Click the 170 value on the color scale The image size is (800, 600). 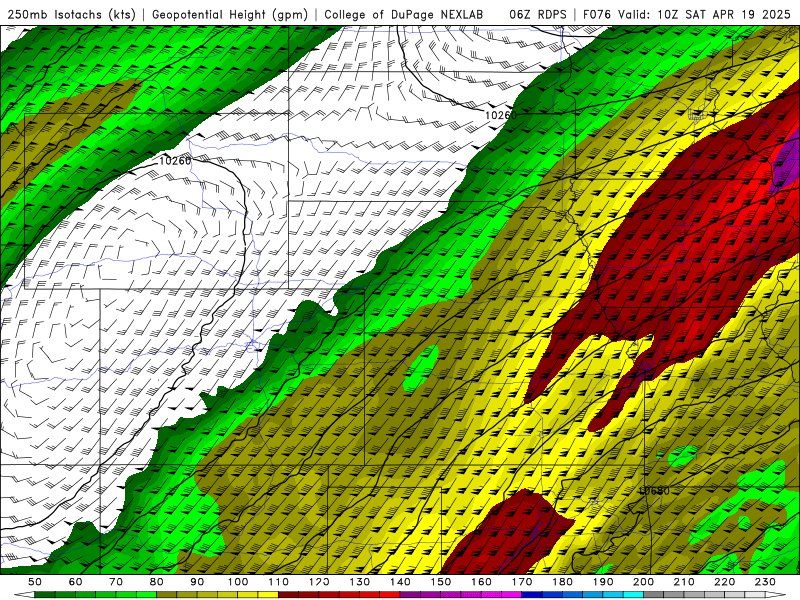pyautogui.click(x=522, y=582)
